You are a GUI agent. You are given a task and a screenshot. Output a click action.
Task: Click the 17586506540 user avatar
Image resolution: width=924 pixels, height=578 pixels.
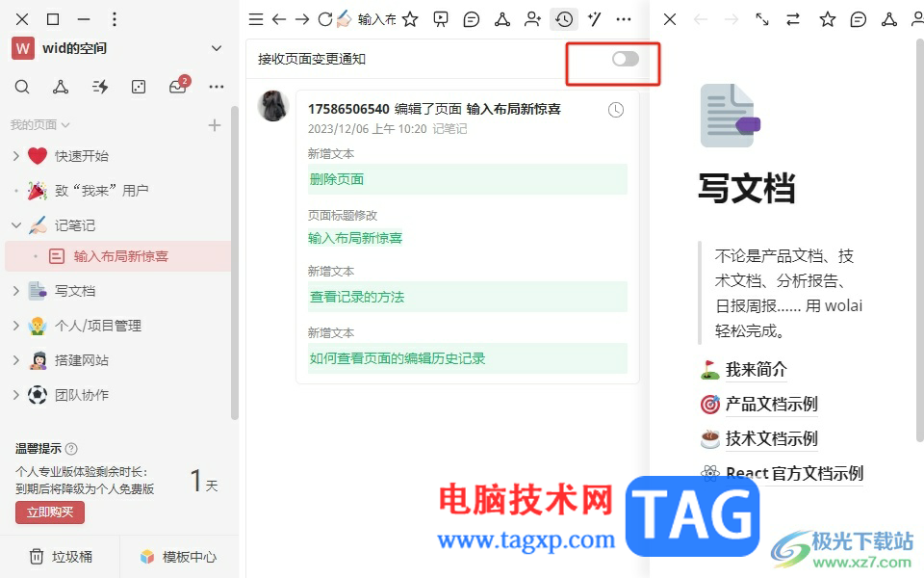(273, 106)
